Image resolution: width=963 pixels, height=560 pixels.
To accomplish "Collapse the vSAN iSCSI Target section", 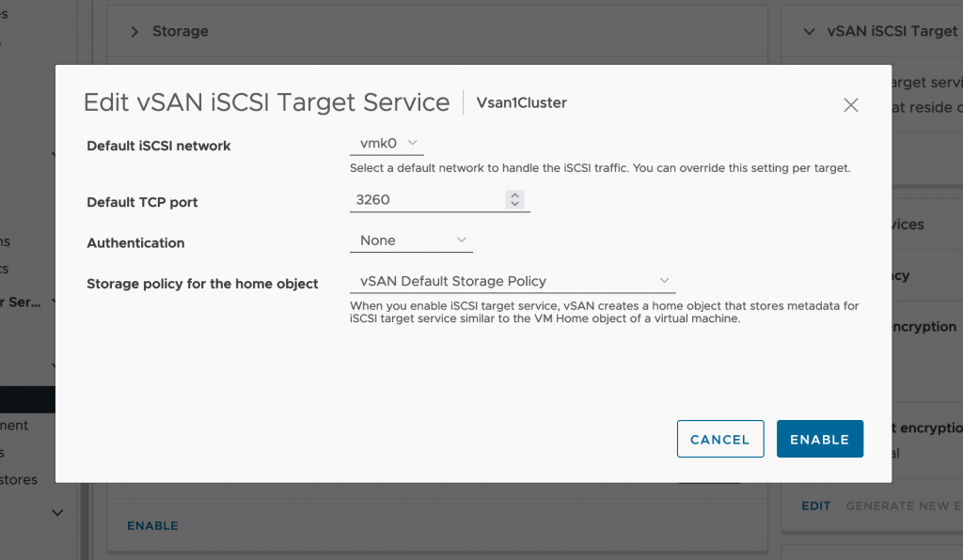I will pyautogui.click(x=810, y=31).
